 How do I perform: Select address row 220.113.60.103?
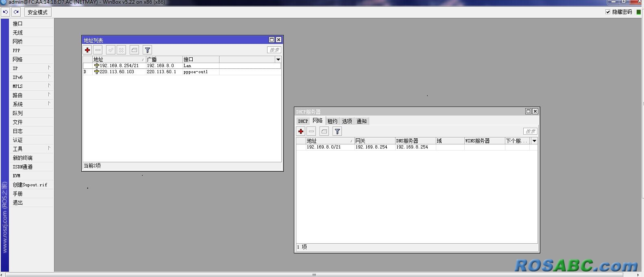tap(182, 72)
